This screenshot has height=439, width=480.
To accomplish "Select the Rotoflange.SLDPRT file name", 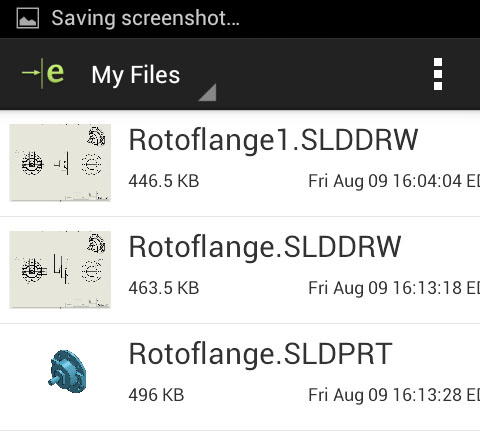I will (261, 354).
